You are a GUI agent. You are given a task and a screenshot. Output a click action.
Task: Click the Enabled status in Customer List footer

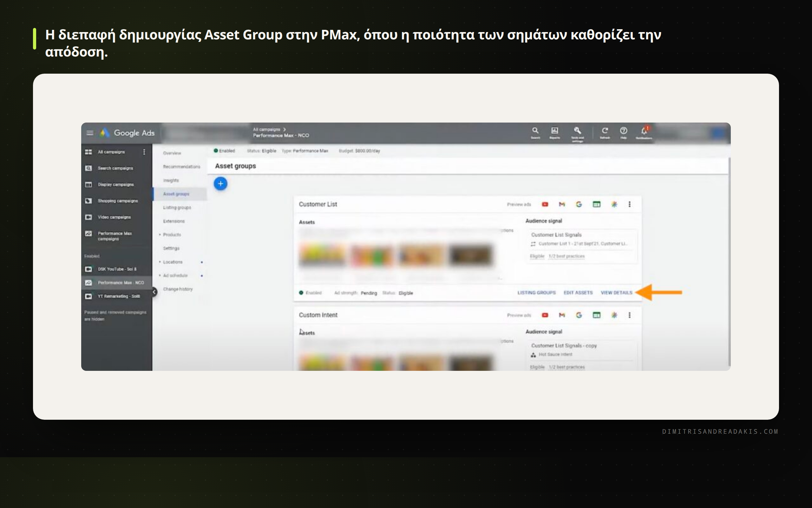311,293
